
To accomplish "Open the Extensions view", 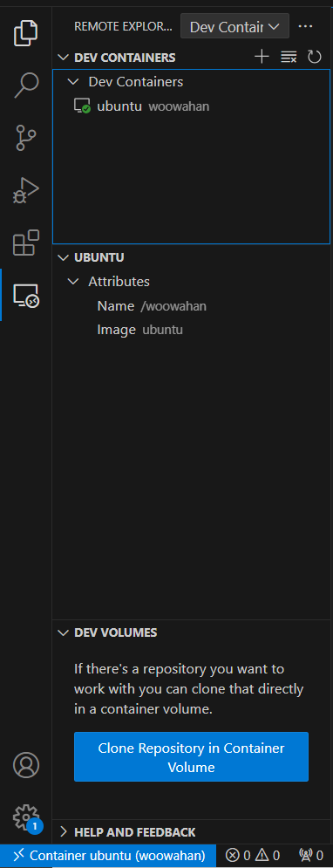I will [x=26, y=243].
